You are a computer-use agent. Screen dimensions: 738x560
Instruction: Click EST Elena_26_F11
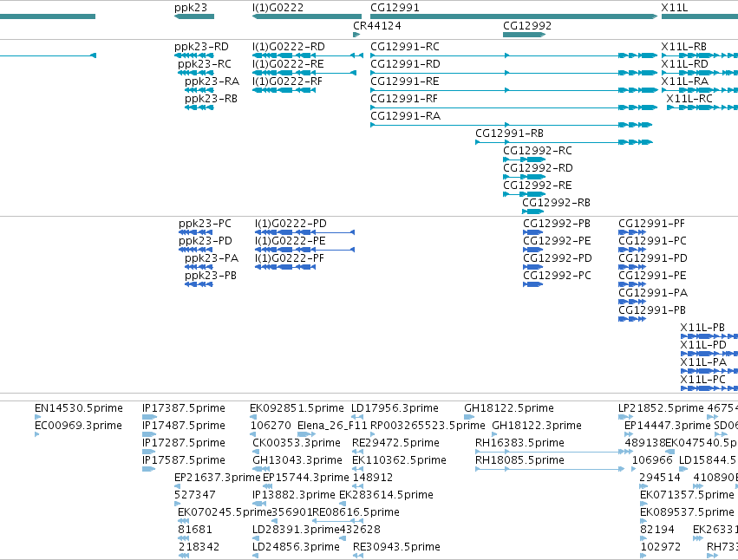[332, 426]
